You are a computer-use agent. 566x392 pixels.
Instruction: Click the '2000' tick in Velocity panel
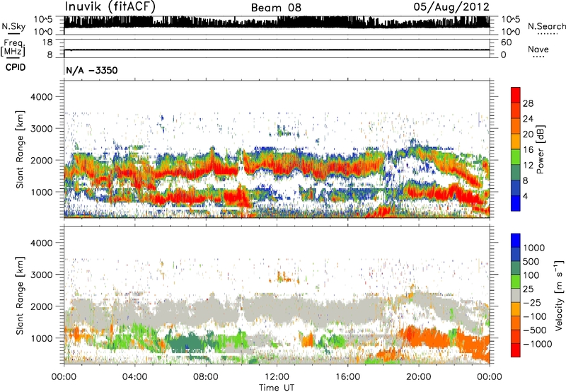41,306
